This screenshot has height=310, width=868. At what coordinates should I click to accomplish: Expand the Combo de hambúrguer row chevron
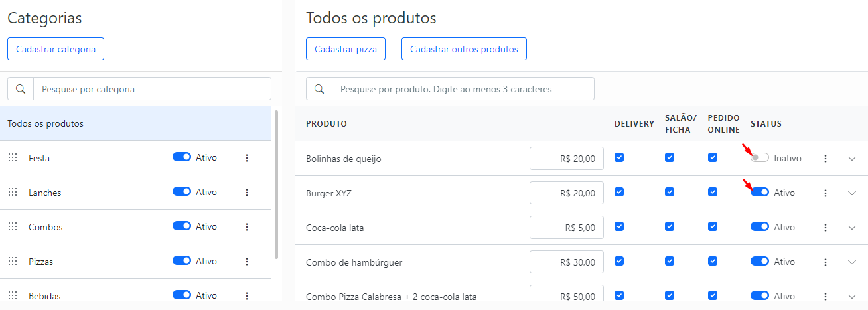(x=853, y=262)
